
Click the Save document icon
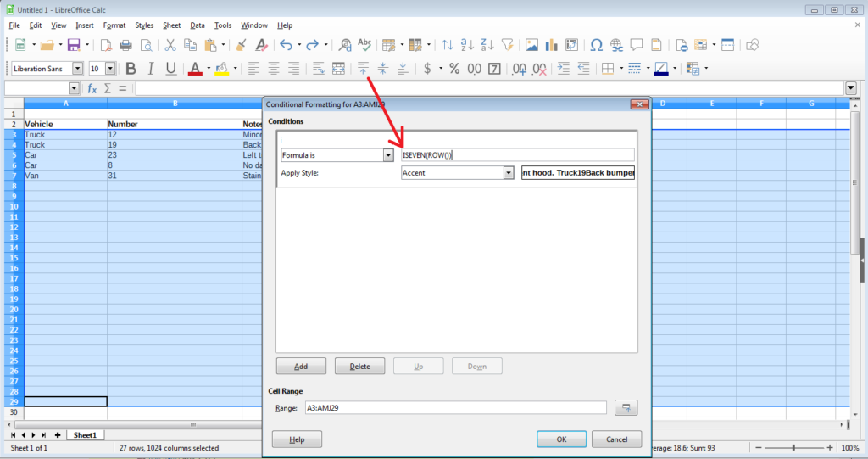[74, 45]
